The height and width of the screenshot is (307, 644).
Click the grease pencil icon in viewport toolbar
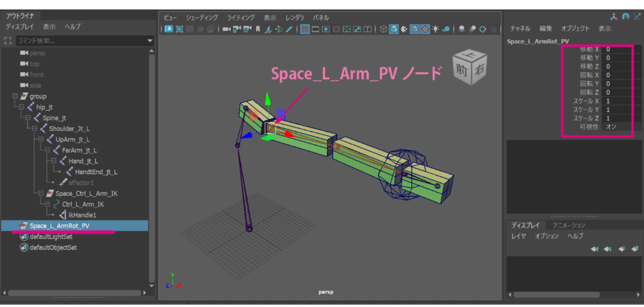(x=289, y=29)
